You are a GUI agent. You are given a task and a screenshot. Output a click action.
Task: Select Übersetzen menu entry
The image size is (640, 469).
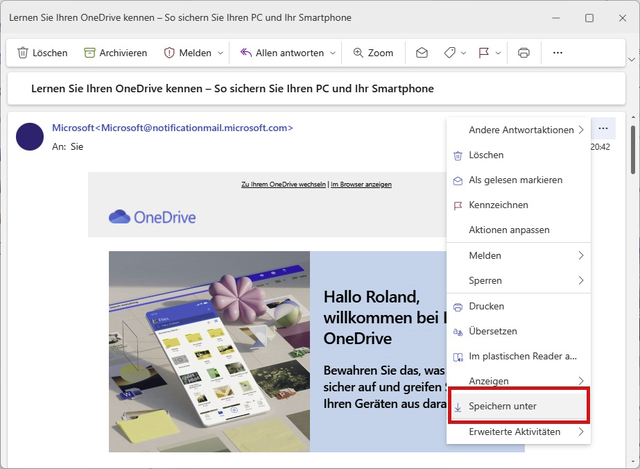point(519,331)
